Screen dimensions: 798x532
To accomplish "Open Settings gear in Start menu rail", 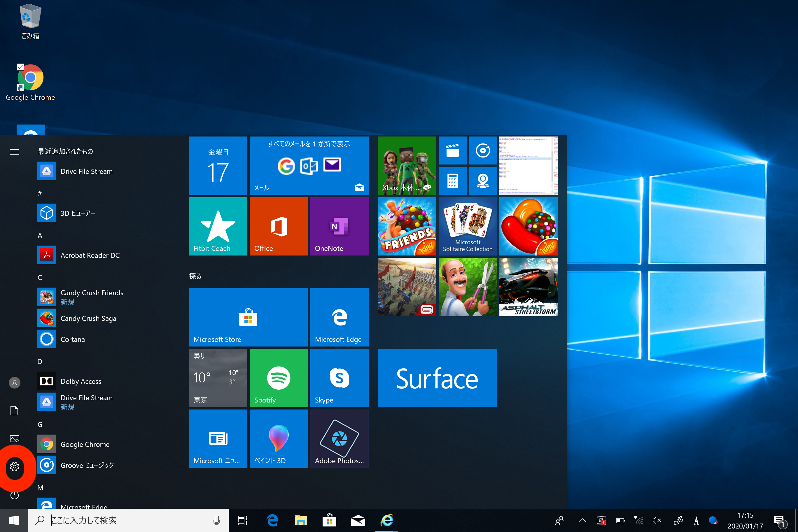I will point(14,466).
